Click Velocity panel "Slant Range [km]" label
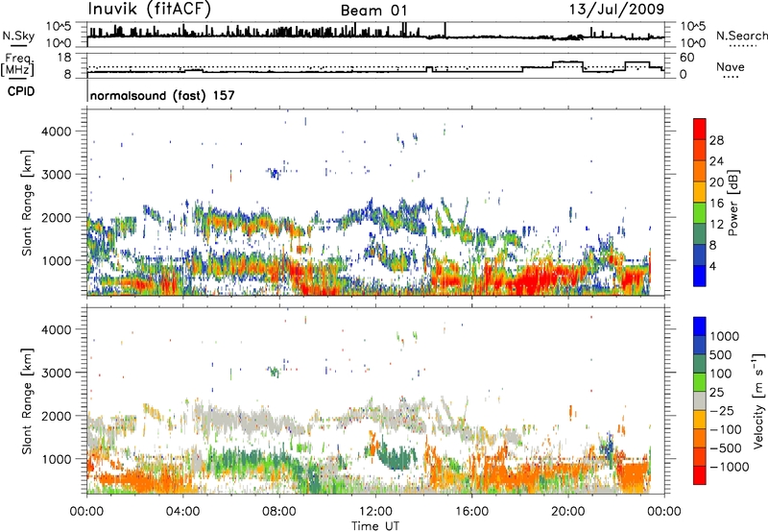 [x=27, y=400]
